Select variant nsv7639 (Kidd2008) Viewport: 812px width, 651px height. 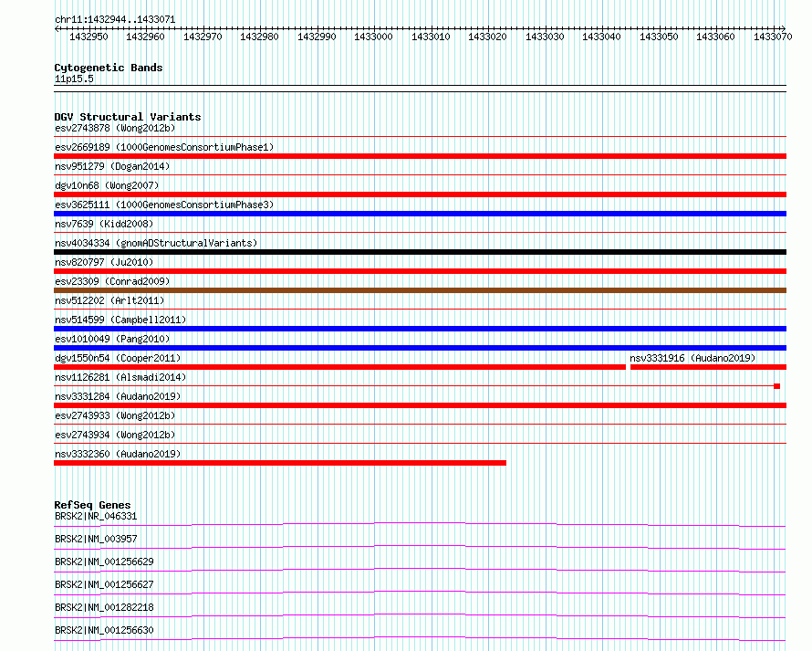(x=104, y=224)
